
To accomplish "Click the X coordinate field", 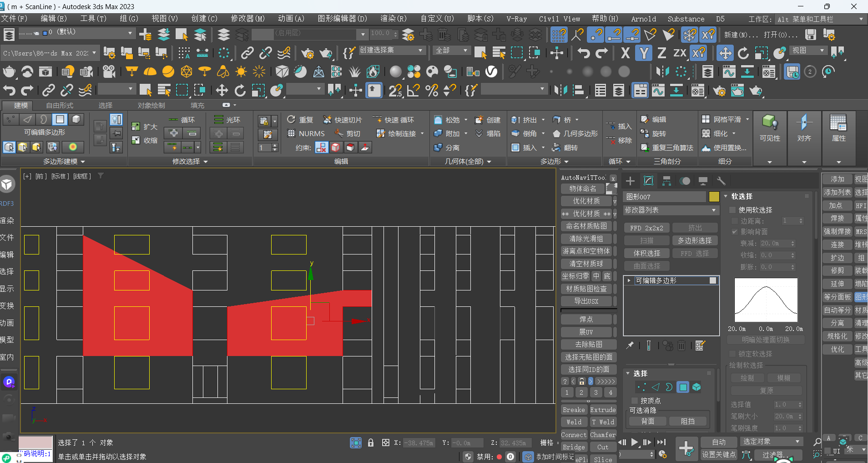I will pos(419,443).
